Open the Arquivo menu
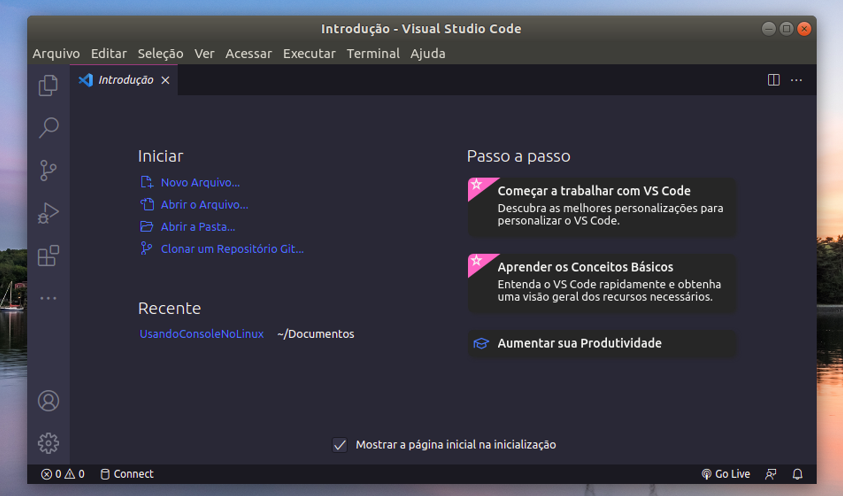Image resolution: width=843 pixels, height=496 pixels. (56, 54)
